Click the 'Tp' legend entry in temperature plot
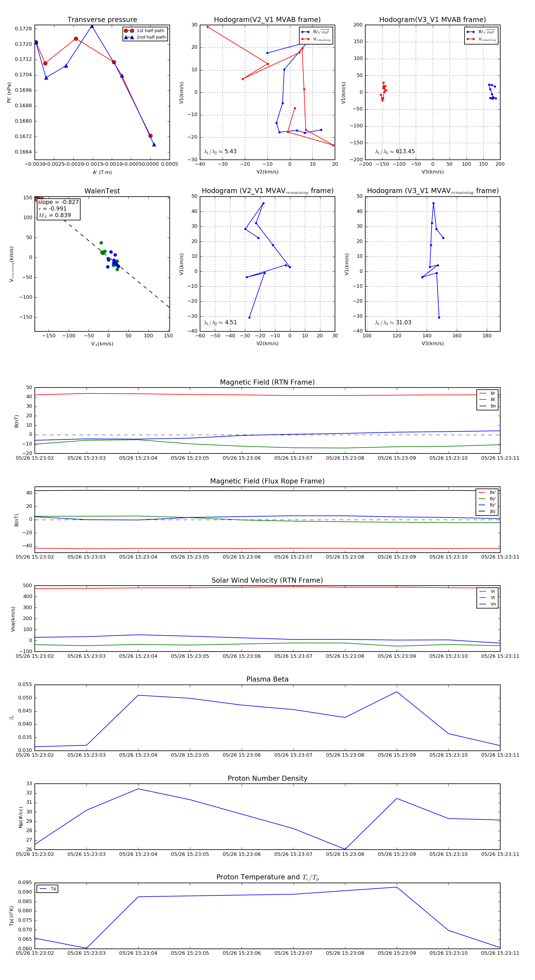This screenshot has height=980, width=535. tap(48, 889)
